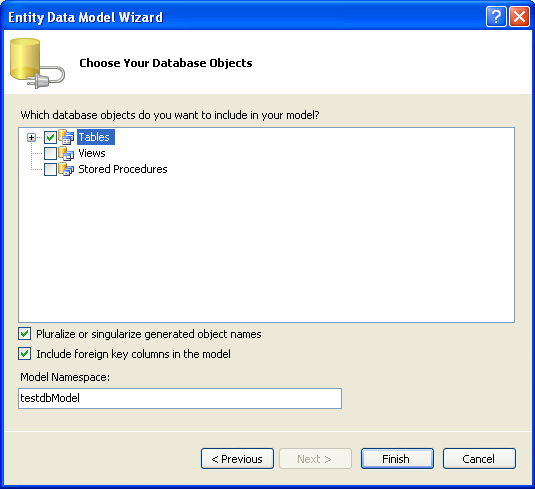
Task: Disable Include foreign key columns option
Action: (x=25, y=354)
